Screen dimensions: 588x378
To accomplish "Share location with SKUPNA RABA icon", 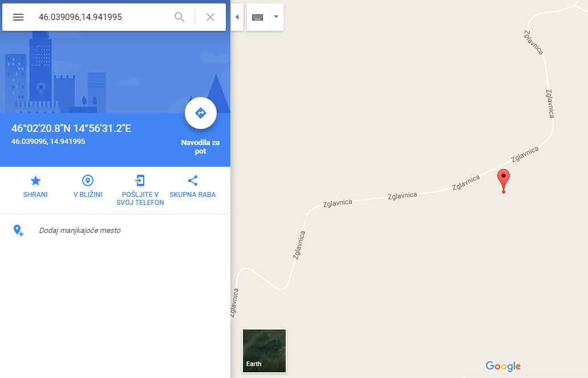I will pyautogui.click(x=193, y=180).
